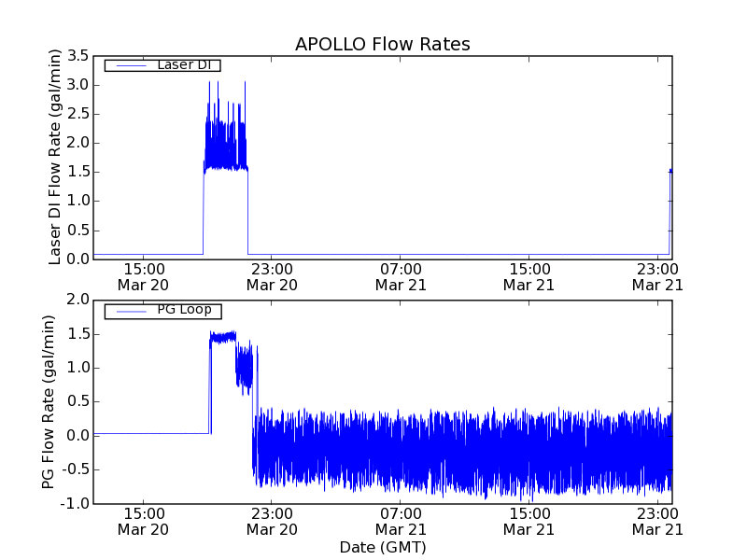Click the 2.5 tick label on top chart
This screenshot has height=560, width=747.
(78, 114)
